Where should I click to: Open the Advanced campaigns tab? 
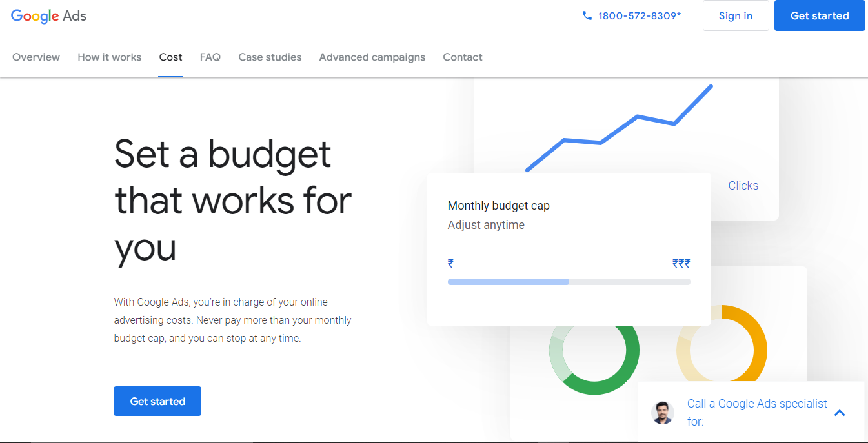(x=372, y=57)
